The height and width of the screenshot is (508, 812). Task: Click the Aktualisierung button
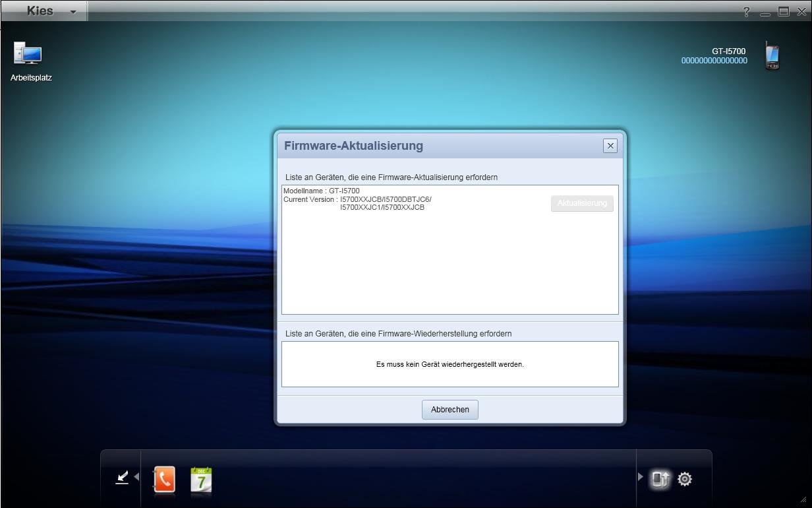(582, 203)
